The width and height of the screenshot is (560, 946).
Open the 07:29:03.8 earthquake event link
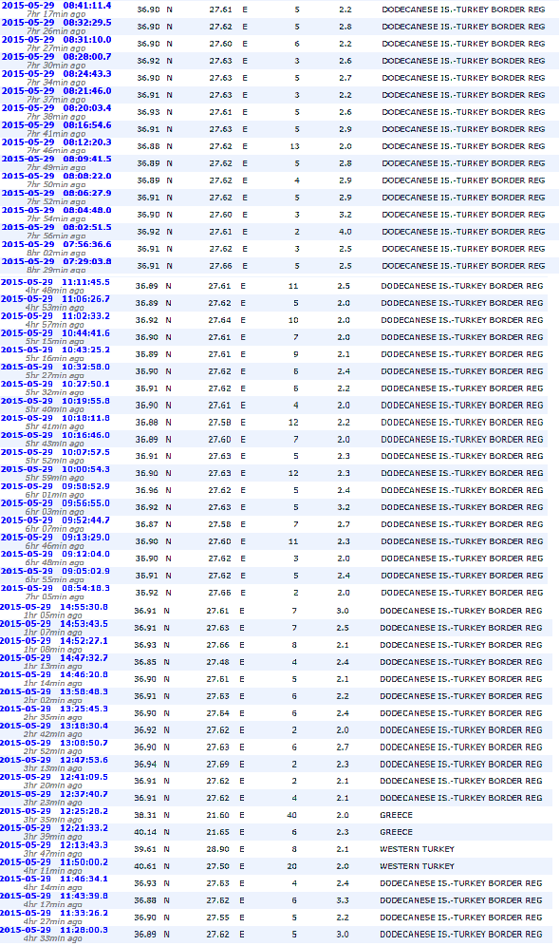coord(57,261)
